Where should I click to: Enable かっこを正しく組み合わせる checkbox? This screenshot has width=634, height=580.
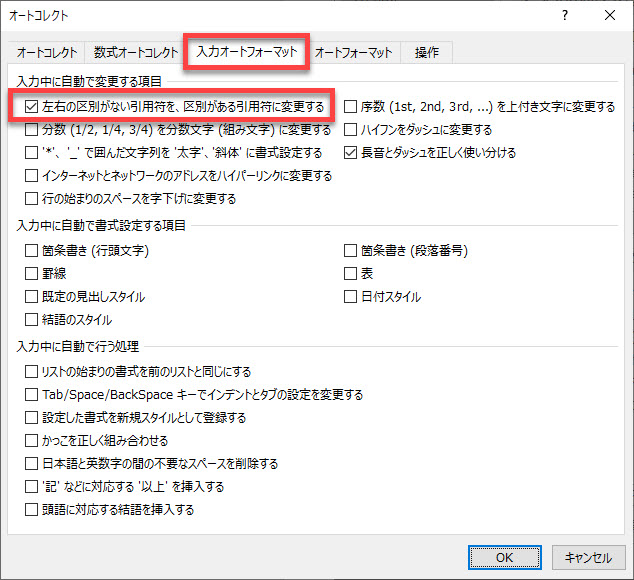[31, 441]
